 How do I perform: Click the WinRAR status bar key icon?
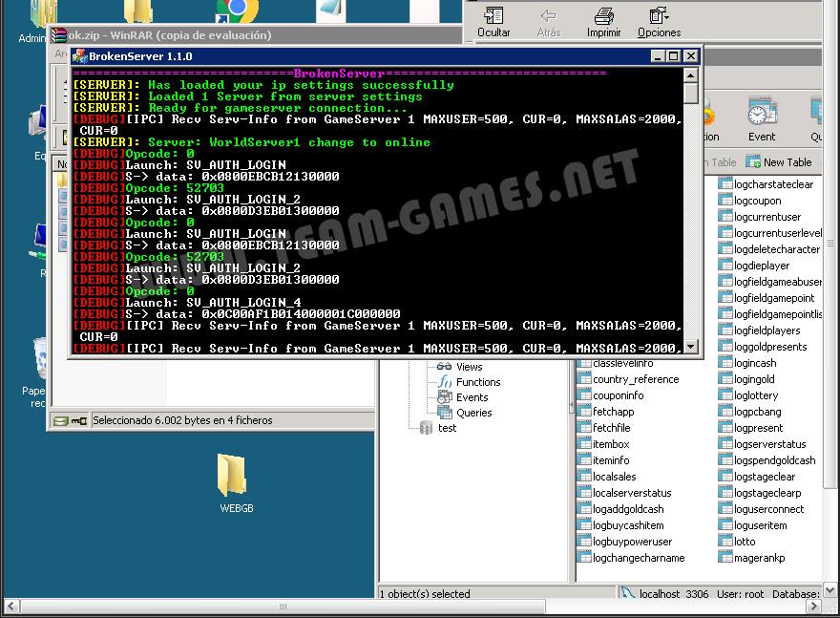78,420
